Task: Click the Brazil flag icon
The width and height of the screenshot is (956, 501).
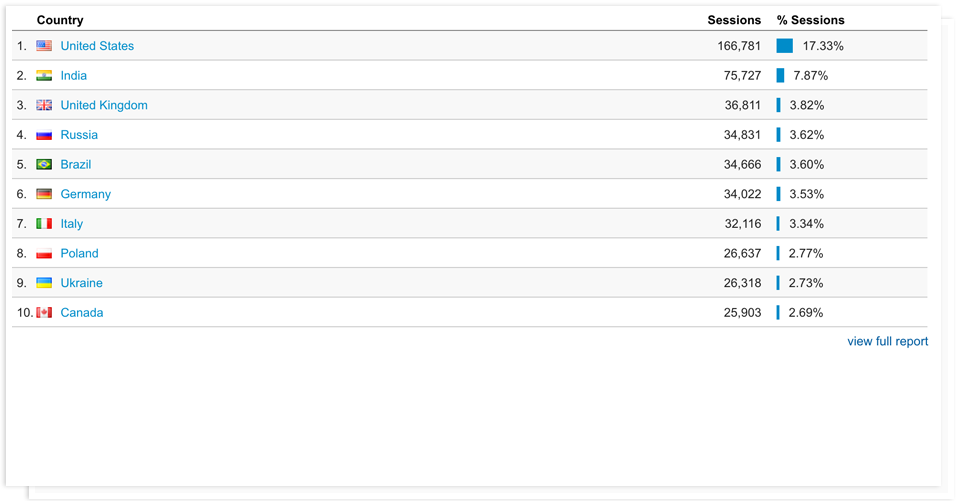Action: pos(44,165)
